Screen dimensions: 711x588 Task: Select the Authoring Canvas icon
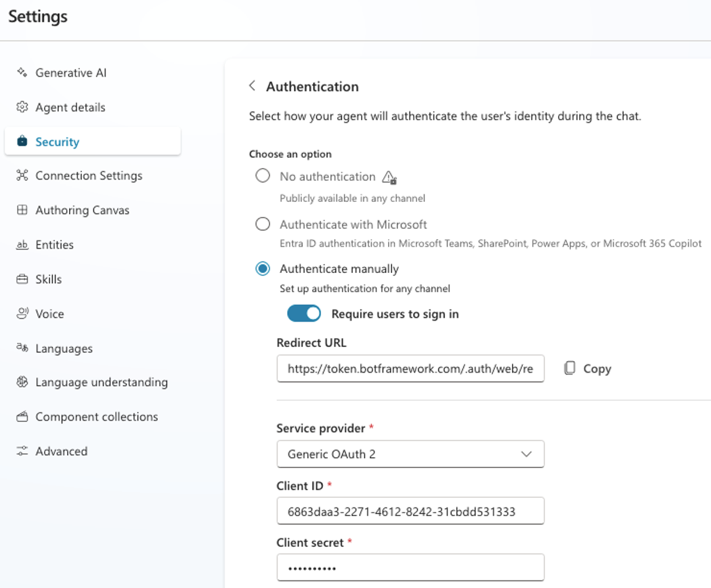point(21,210)
